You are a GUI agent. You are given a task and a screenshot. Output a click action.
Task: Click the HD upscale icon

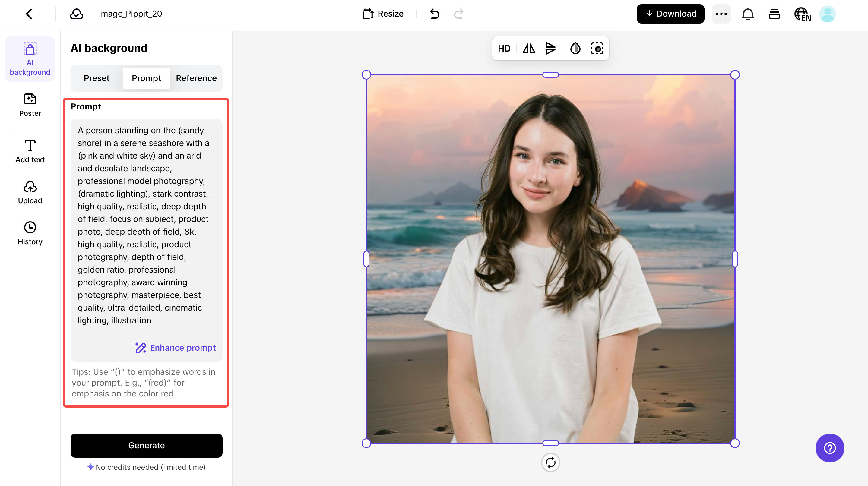[504, 49]
